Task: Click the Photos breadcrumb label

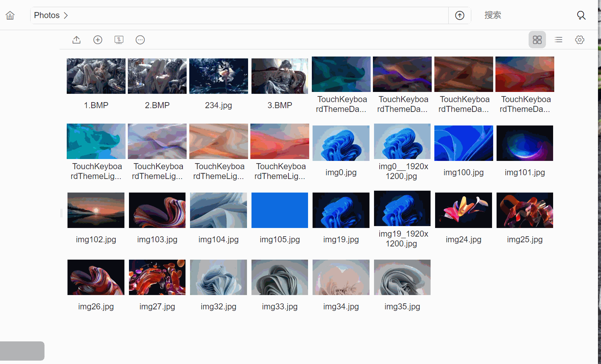Action: pos(47,15)
